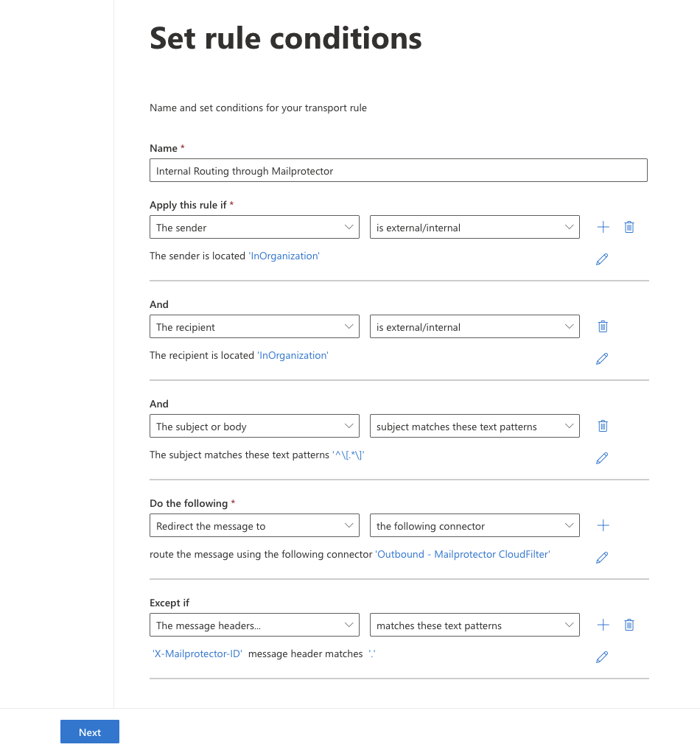Viewport: 700px width, 750px height.
Task: Click the 'X-Mailprotector-ID' header link
Action: click(x=197, y=654)
